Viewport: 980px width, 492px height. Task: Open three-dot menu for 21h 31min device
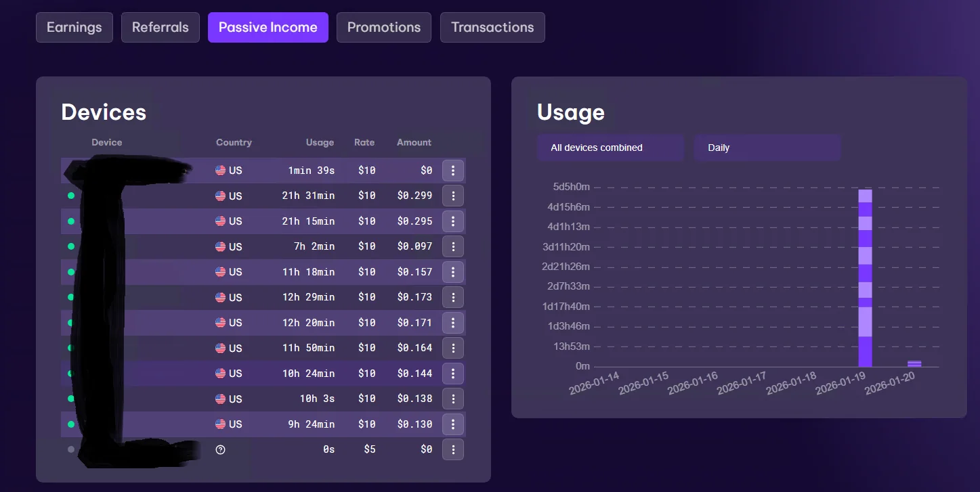coord(453,196)
